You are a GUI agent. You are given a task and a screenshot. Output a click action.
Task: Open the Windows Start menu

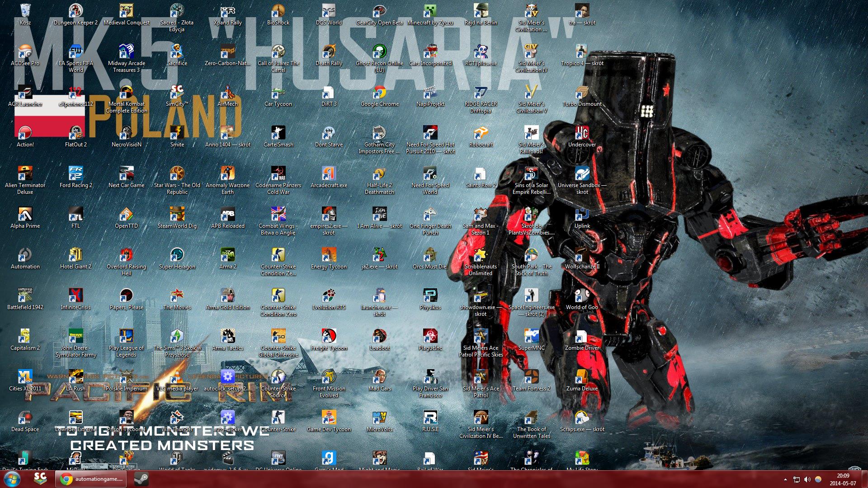coord(12,479)
